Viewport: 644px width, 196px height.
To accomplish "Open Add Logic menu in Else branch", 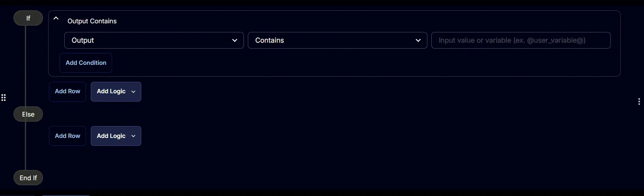I will point(116,136).
